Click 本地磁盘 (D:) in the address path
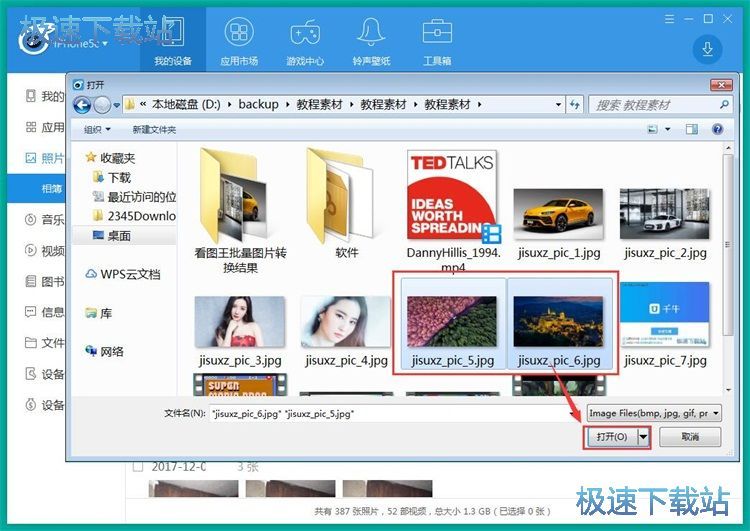 coord(186,104)
